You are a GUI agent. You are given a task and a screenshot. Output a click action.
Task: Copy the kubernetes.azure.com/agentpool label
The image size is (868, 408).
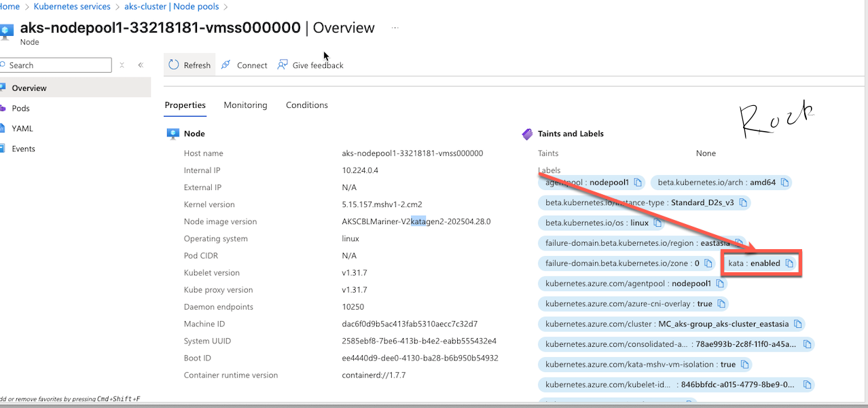point(720,283)
